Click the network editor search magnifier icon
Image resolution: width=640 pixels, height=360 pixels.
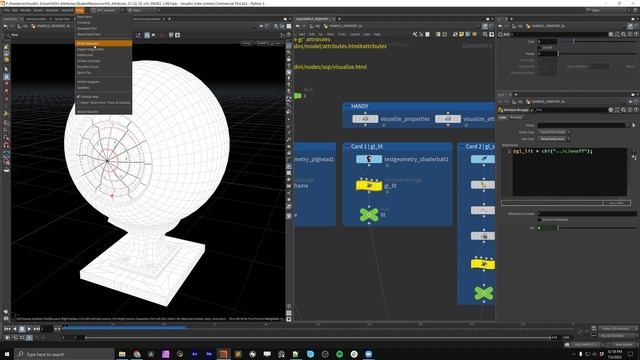point(485,35)
